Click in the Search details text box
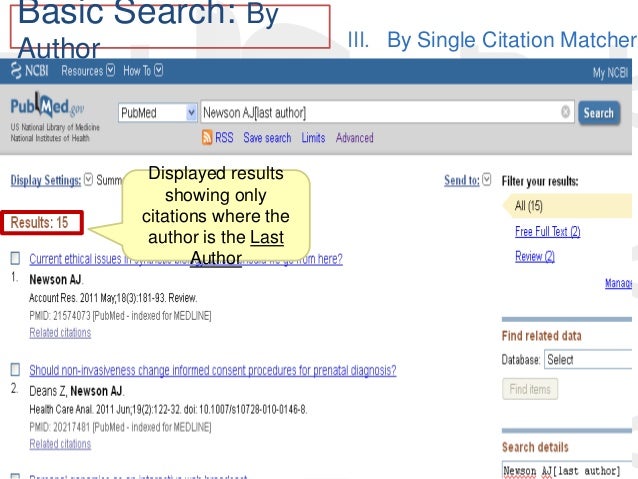The image size is (638, 479). (x=567, y=470)
